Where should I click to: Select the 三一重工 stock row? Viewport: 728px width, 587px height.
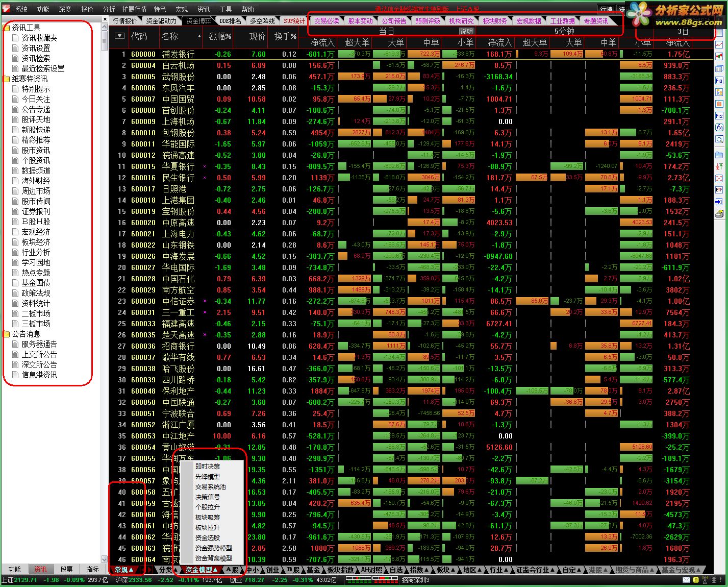(411, 312)
